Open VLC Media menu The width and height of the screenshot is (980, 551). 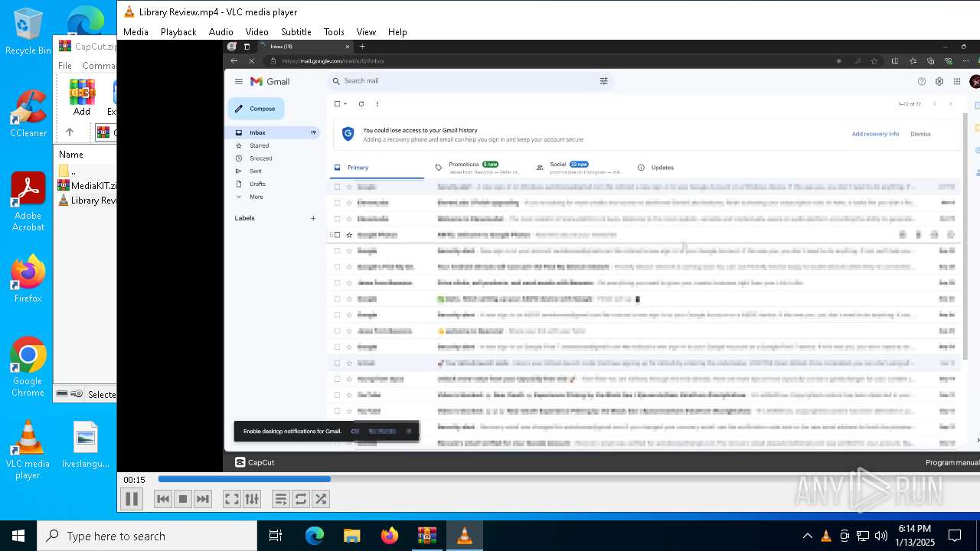(x=136, y=32)
